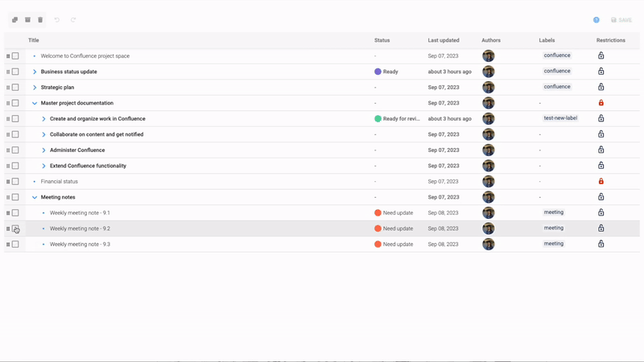Click the redo arrow icon
This screenshot has width=644, height=362.
(73, 20)
